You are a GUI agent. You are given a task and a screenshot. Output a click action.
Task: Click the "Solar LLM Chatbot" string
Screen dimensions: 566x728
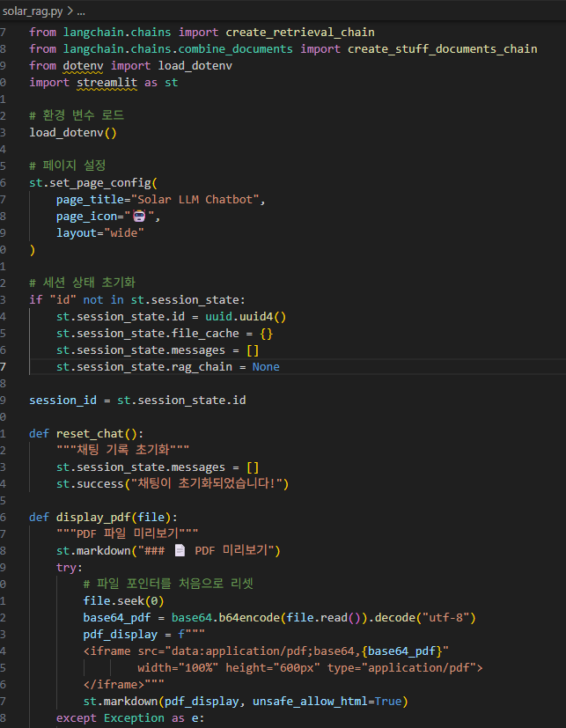[x=195, y=200]
